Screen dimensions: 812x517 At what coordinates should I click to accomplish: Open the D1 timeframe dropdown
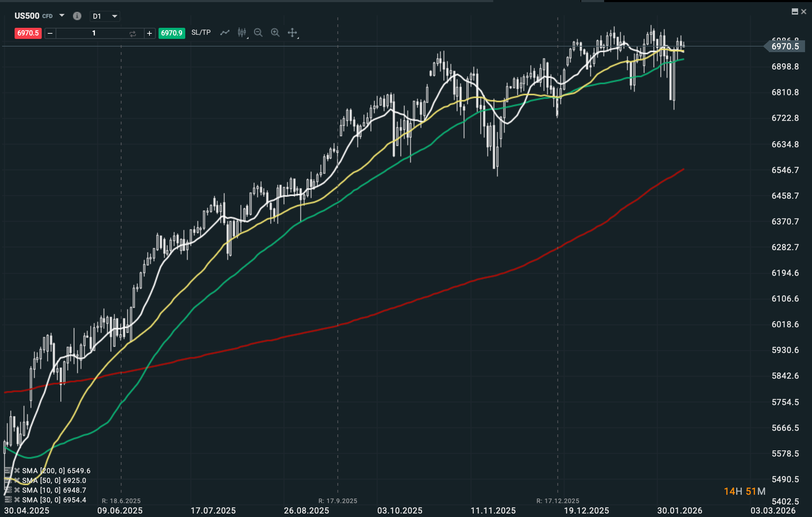click(x=105, y=16)
